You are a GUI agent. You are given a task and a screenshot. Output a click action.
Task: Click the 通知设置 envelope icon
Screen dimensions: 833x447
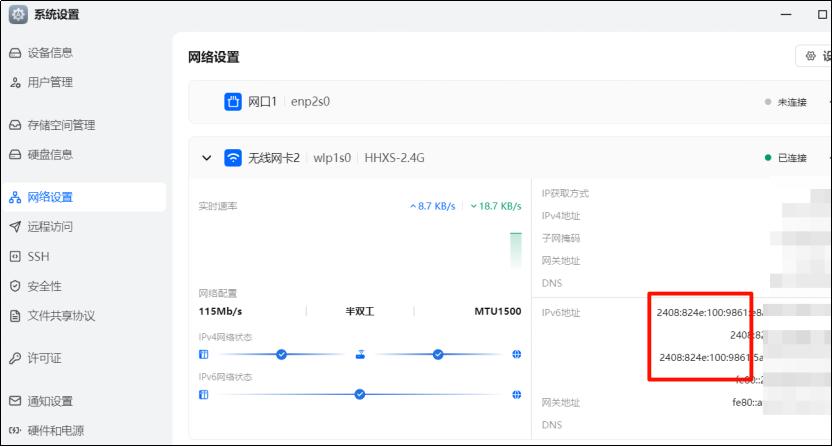pyautogui.click(x=15, y=401)
